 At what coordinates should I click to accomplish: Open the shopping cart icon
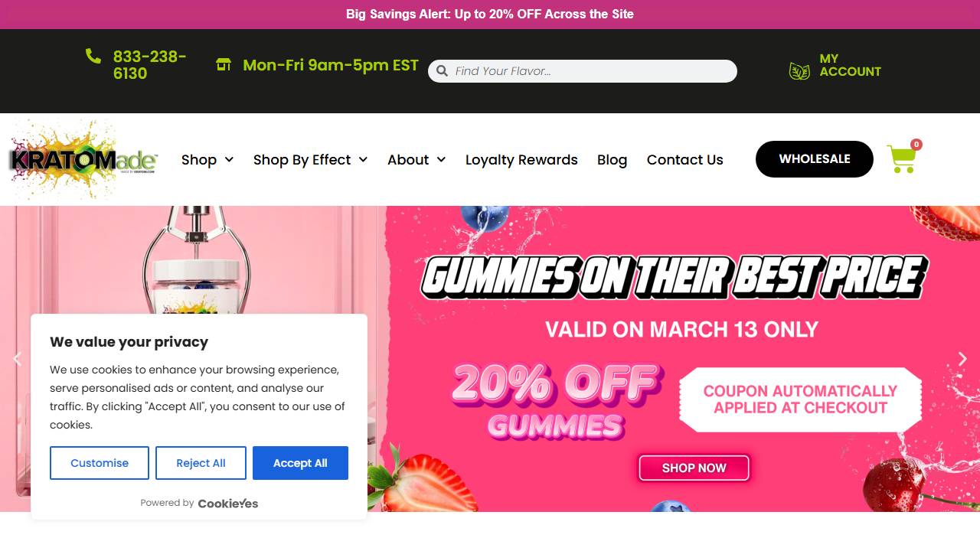[902, 158]
